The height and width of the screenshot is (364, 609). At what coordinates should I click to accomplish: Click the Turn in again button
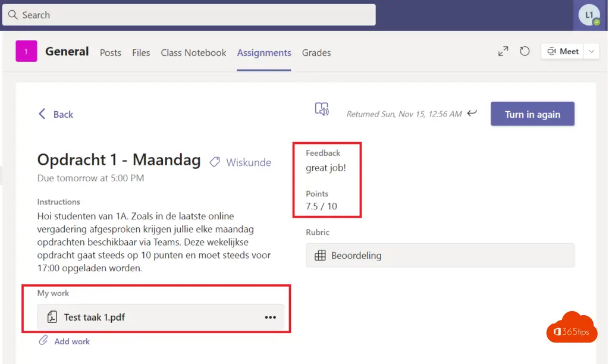(x=532, y=114)
